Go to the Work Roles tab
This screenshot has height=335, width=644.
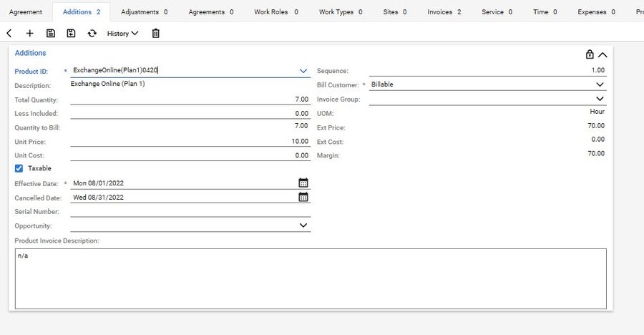coord(276,12)
